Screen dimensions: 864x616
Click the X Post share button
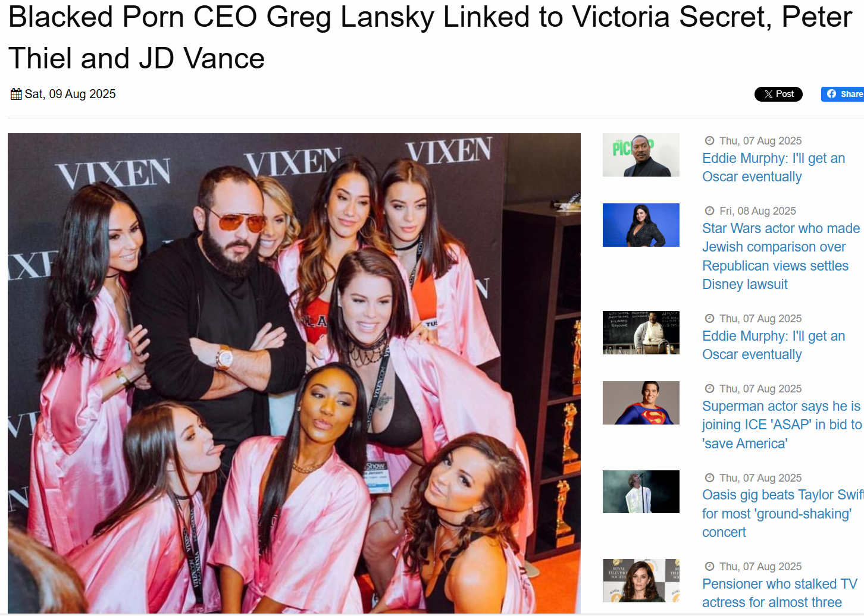pos(778,94)
